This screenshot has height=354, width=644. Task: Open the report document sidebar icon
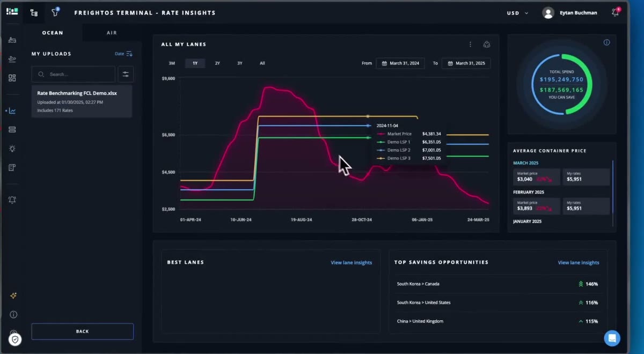[12, 167]
